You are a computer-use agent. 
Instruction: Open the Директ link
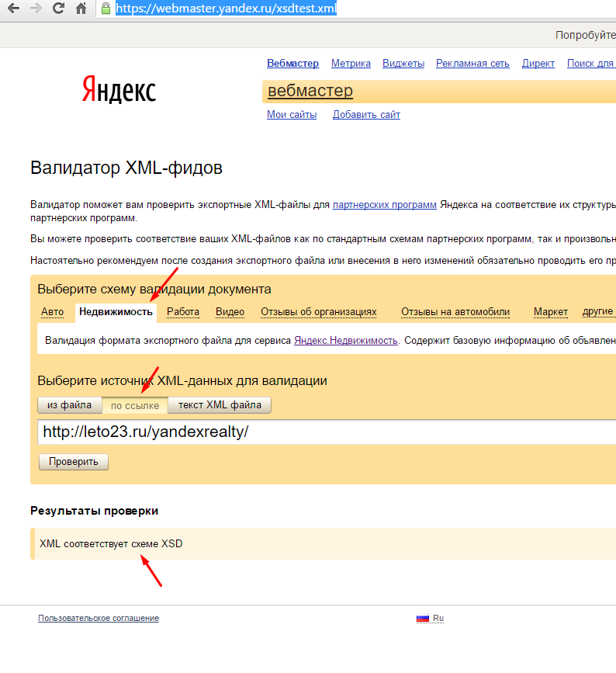(538, 64)
